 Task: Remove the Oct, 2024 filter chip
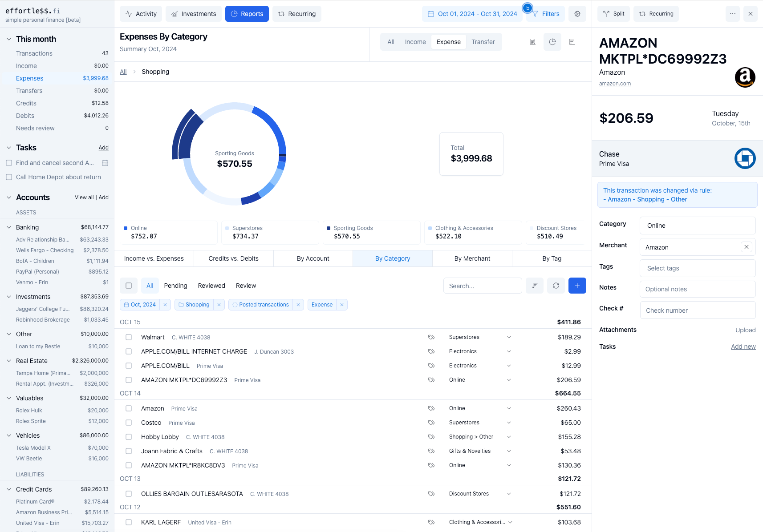coord(165,305)
